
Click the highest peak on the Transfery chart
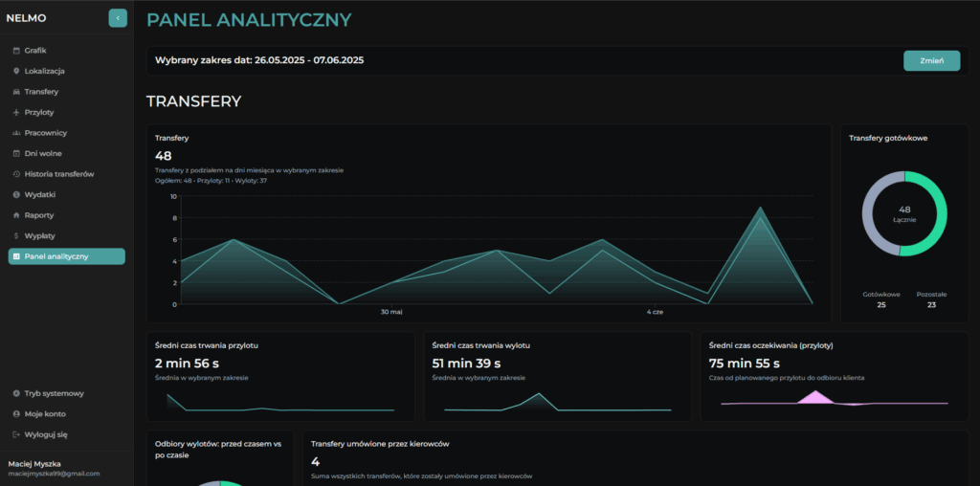[x=761, y=208]
